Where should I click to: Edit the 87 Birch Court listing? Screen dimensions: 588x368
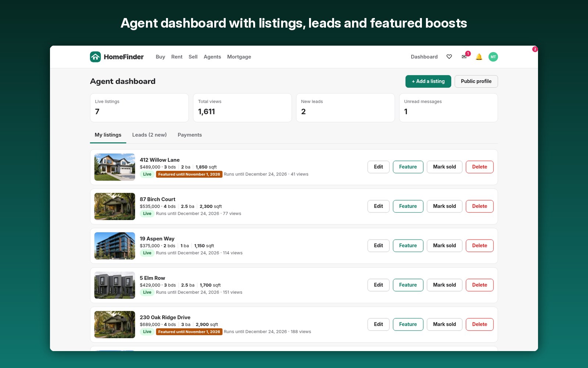point(379,206)
